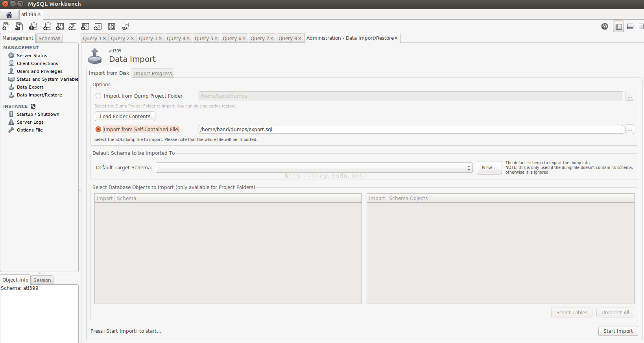Open the Query 6 tab
This screenshot has height=343, width=644.
click(232, 38)
